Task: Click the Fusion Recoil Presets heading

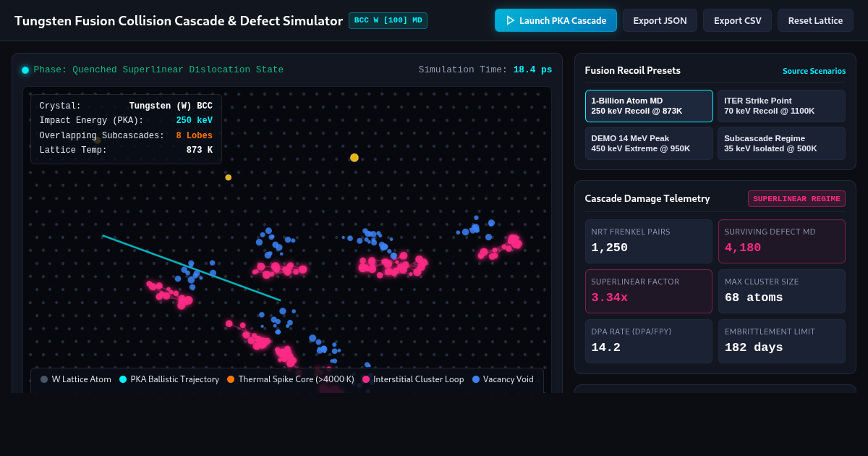Action: pyautogui.click(x=633, y=71)
